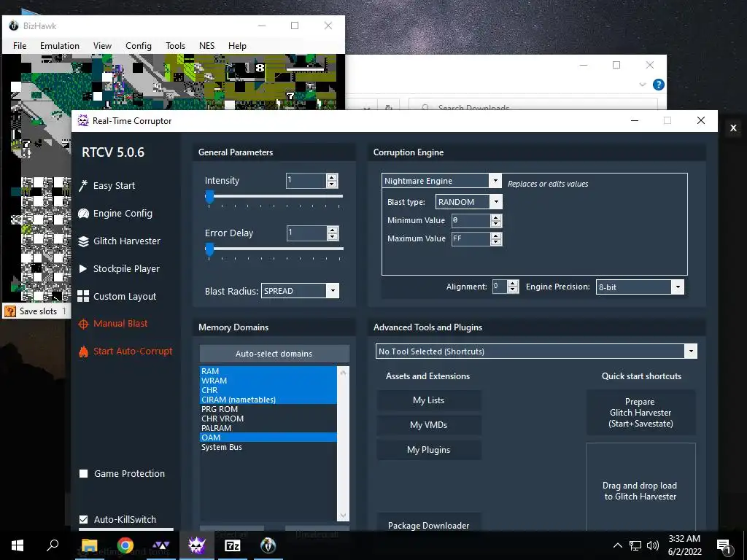Increase the Error Delay stepper
This screenshot has height=560, width=747.
(x=333, y=230)
